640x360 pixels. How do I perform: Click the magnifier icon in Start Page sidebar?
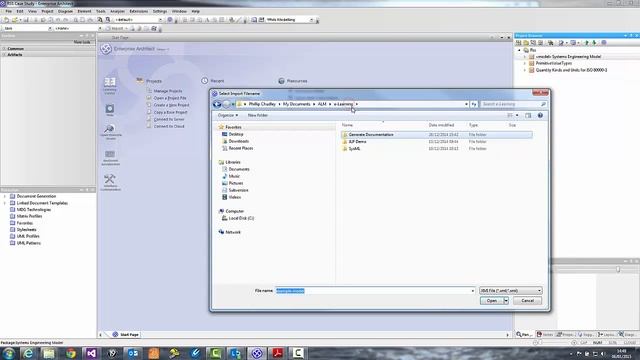tap(109, 129)
